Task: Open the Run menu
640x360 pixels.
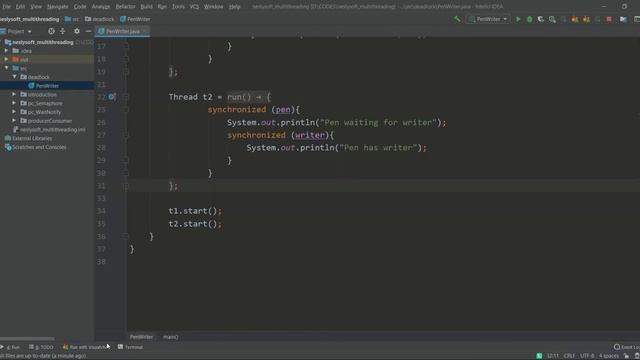Action: [162, 7]
